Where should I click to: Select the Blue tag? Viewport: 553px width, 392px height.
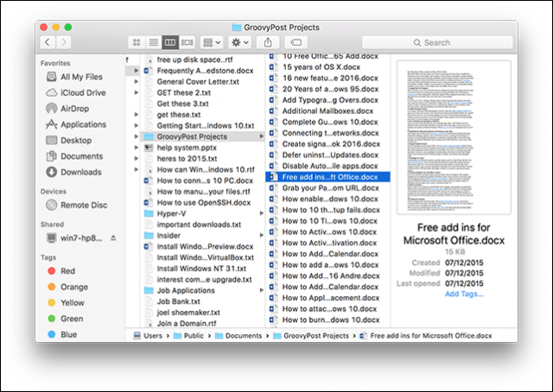point(62,334)
